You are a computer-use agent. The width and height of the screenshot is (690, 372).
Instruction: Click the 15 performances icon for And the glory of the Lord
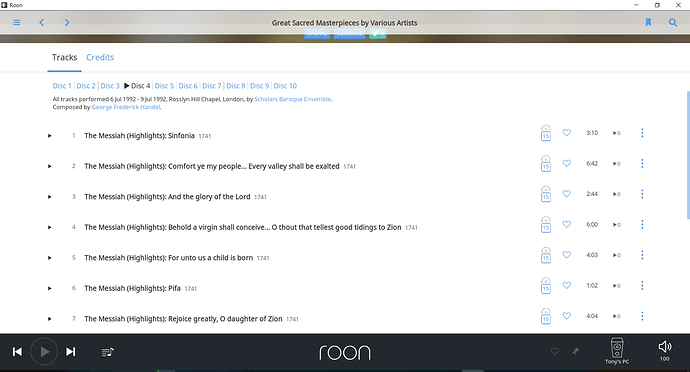click(x=546, y=194)
